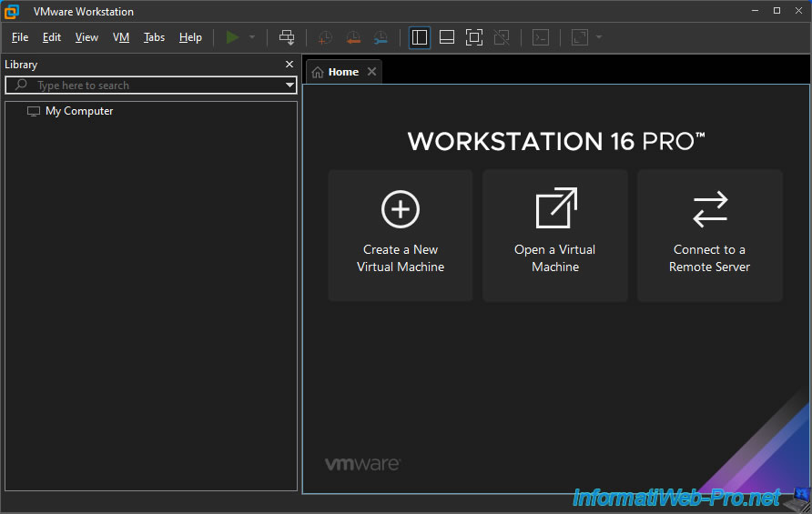This screenshot has width=812, height=514.
Task: Open the console view icon
Action: point(541,37)
